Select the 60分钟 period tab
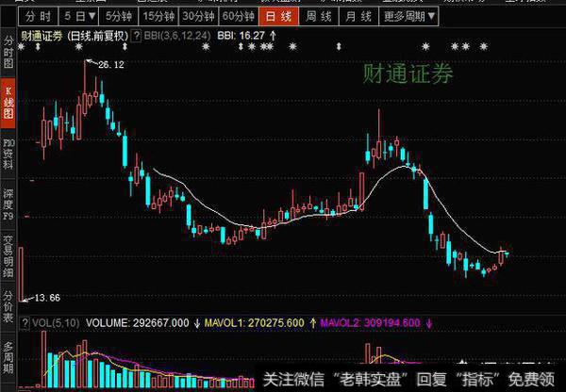 point(239,16)
